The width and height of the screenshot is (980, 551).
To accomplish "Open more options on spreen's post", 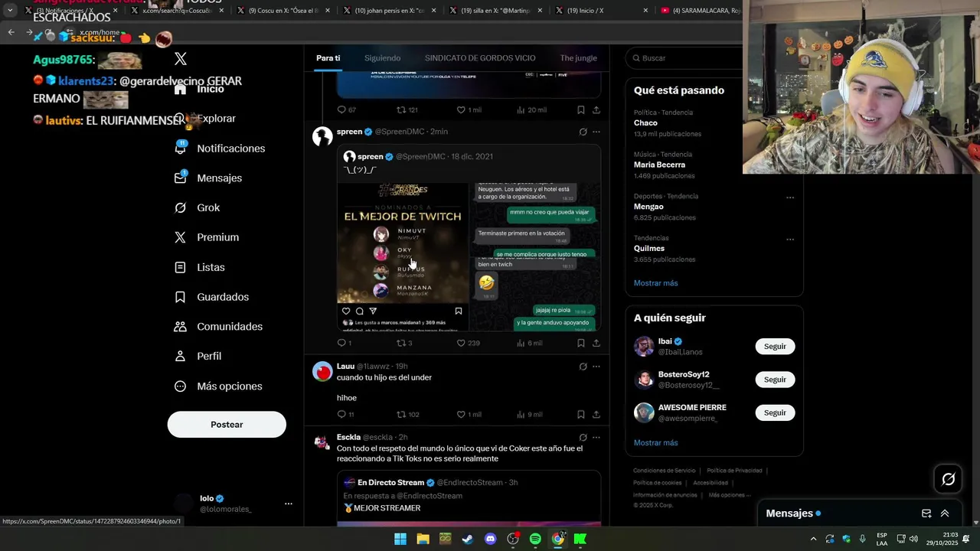I will coord(596,132).
